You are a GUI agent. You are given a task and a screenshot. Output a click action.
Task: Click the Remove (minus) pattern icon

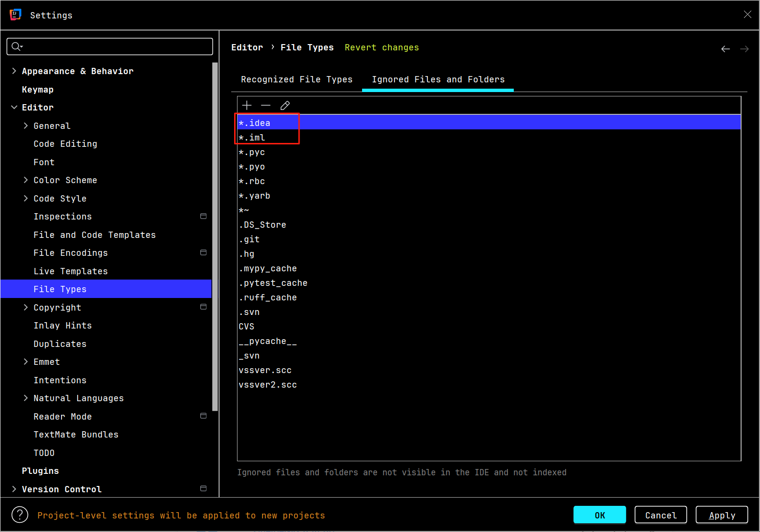pyautogui.click(x=266, y=106)
